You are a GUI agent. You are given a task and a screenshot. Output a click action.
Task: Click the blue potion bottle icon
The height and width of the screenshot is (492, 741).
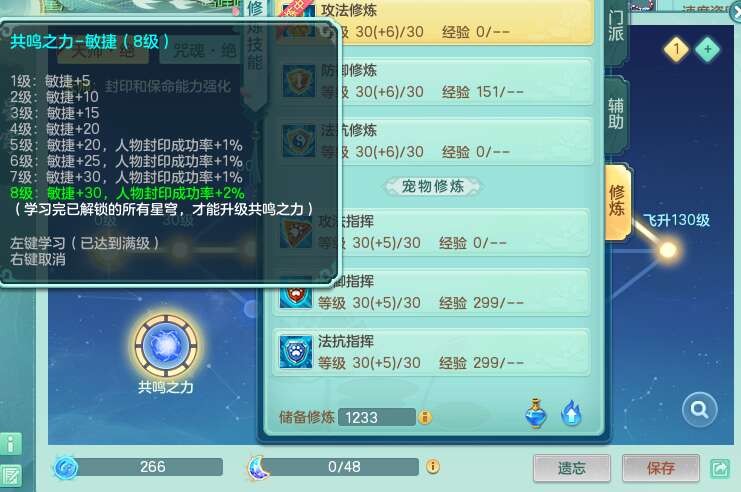click(x=536, y=414)
